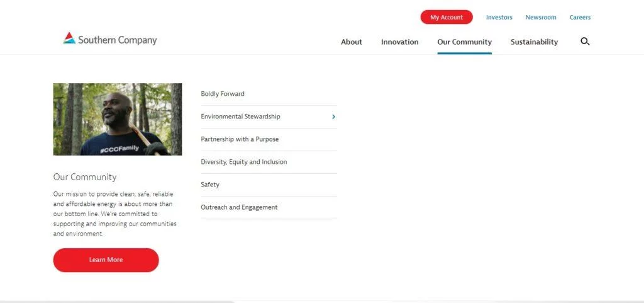
Task: Click the Southern Company triangle logo
Action: click(x=69, y=38)
